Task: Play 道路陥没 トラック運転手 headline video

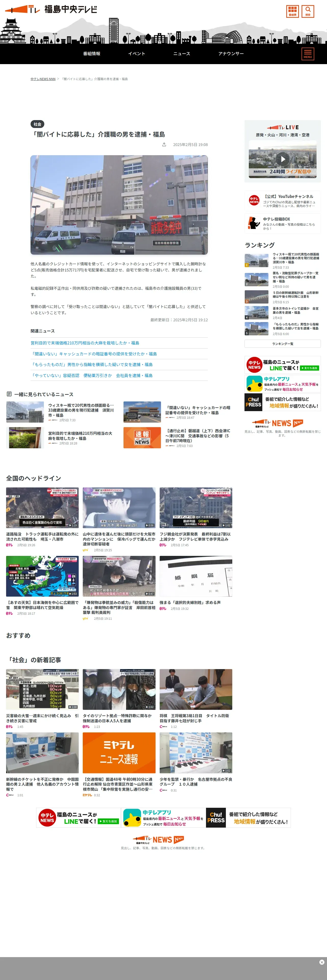Action: coord(42,508)
